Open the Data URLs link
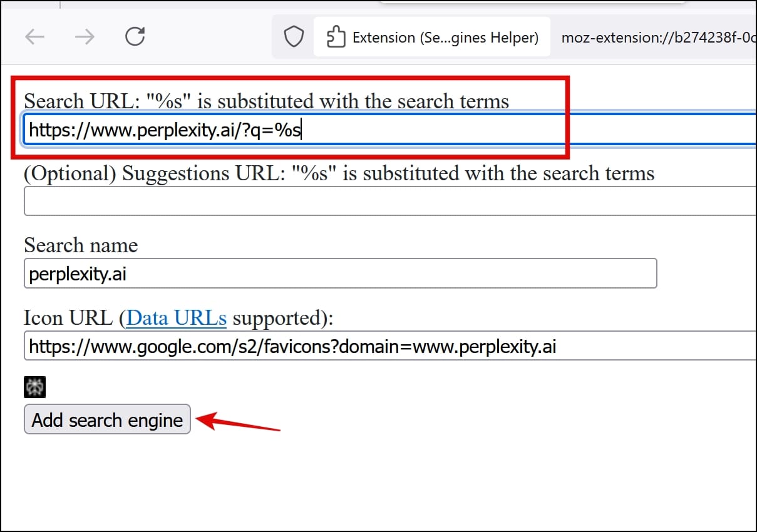 [177, 318]
